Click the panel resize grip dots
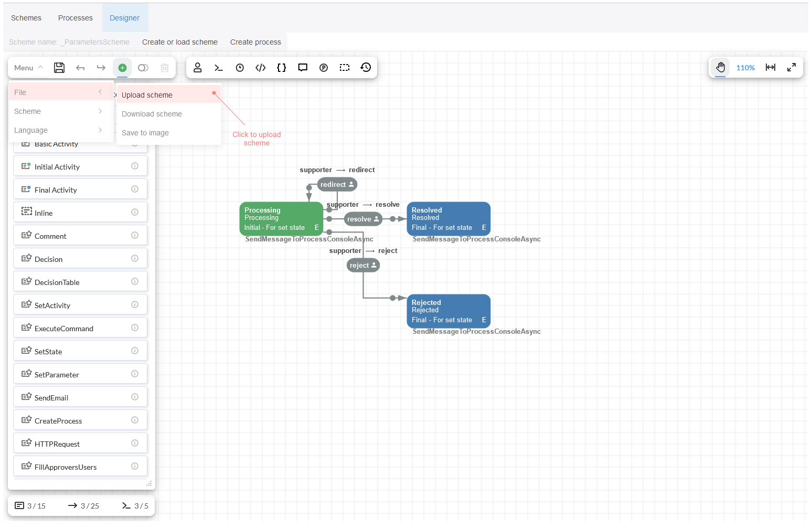Viewport: 812px width, 528px height. coord(149,483)
